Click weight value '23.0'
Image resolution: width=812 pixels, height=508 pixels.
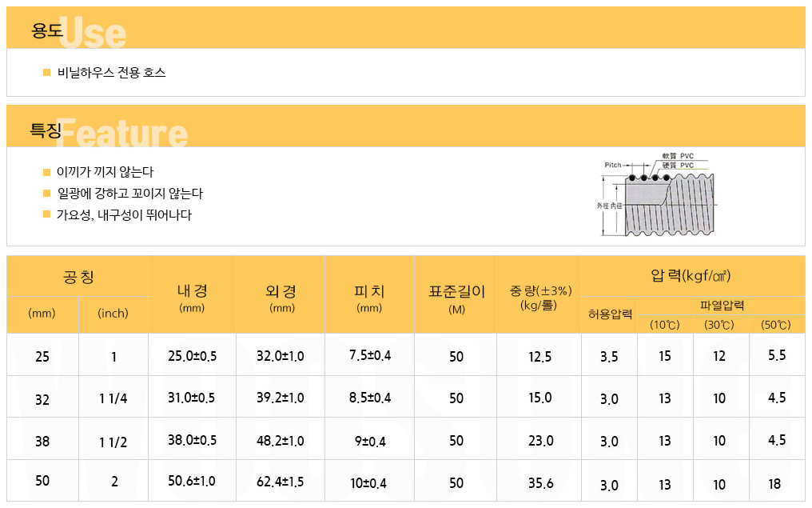[541, 441]
